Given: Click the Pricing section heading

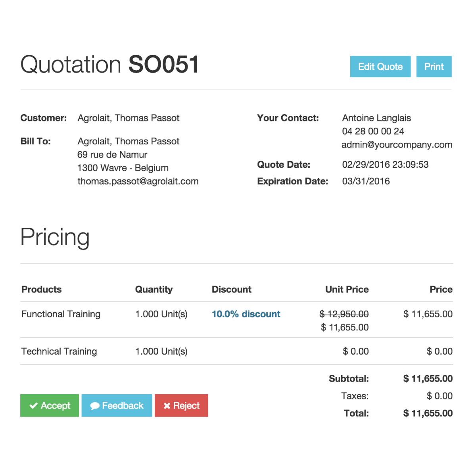Looking at the screenshot, I should coord(55,237).
